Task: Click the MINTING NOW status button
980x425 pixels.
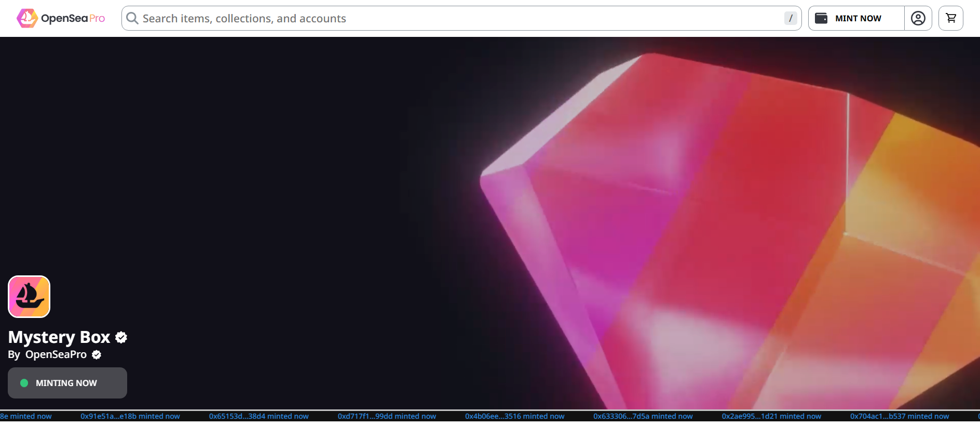Action: [67, 383]
